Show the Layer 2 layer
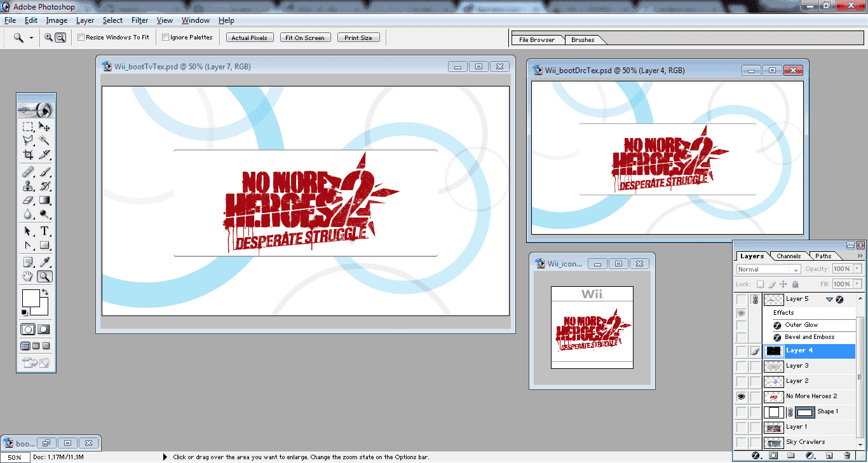868x463 pixels. point(741,381)
